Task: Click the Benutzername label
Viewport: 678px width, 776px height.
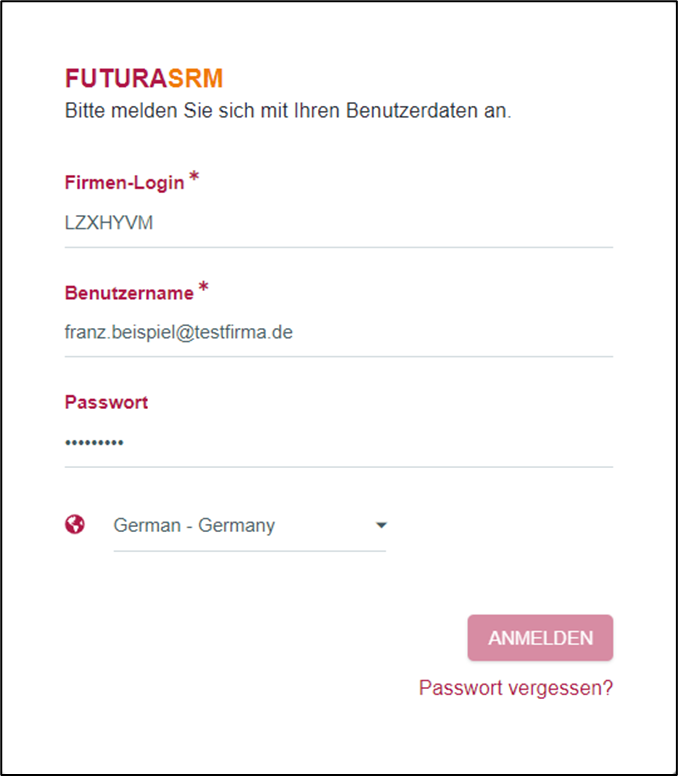Action: (x=129, y=293)
